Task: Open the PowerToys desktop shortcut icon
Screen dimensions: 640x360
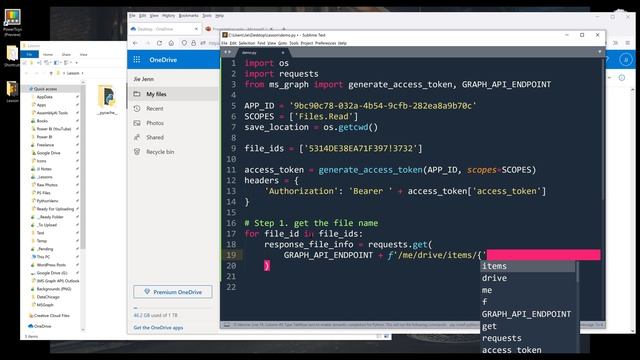Action: click(x=12, y=17)
